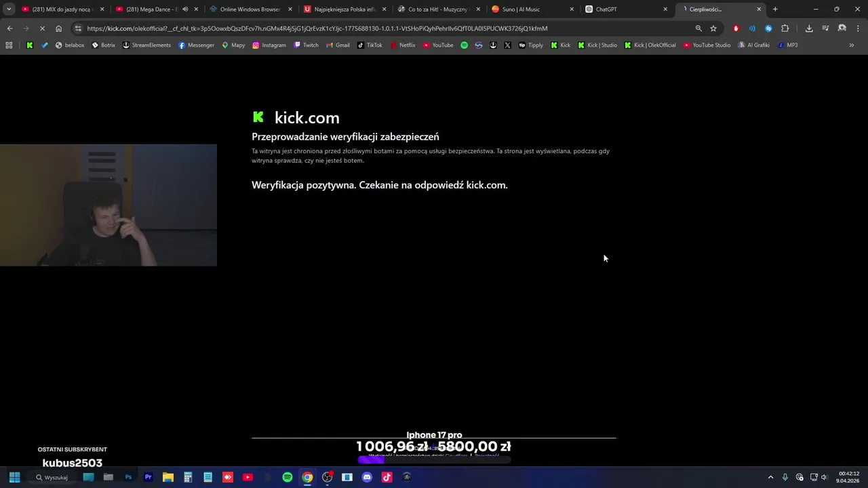Viewport: 868px width, 488px height.
Task: Mute audio on the Mega Dance tab
Action: coord(185,9)
